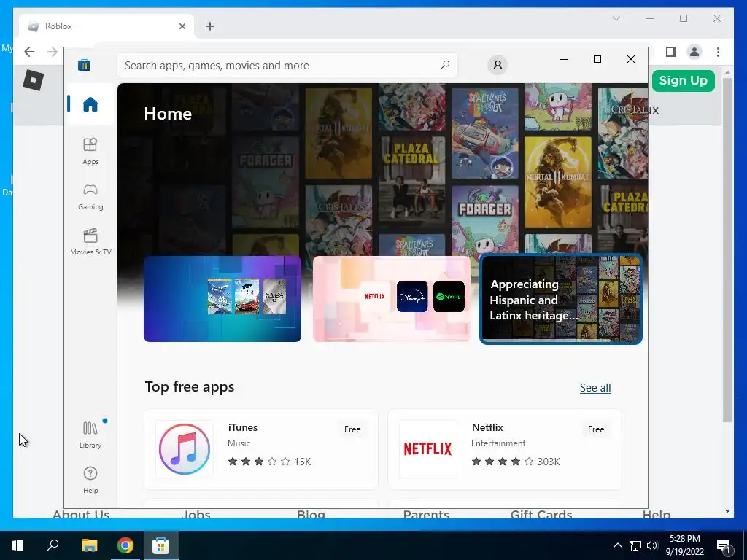Viewport: 747px width, 560px height.
Task: Click the Free label on iTunes
Action: point(352,429)
